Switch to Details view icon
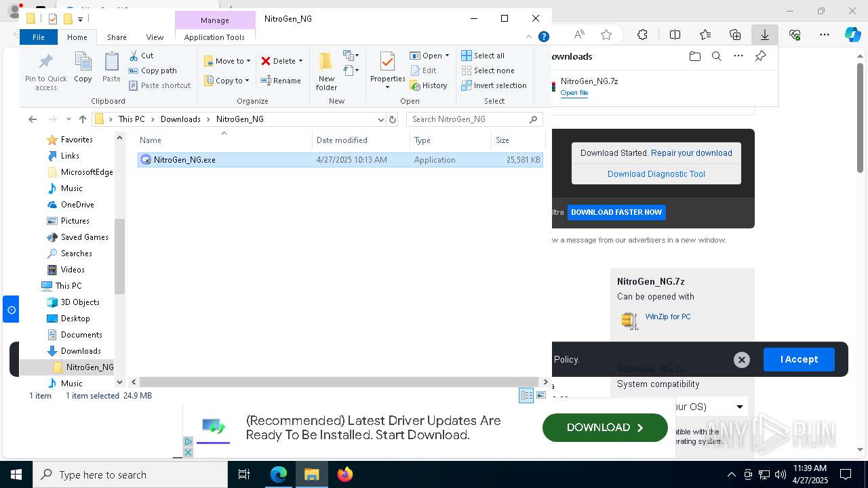The width and height of the screenshot is (868, 488). pos(526,396)
